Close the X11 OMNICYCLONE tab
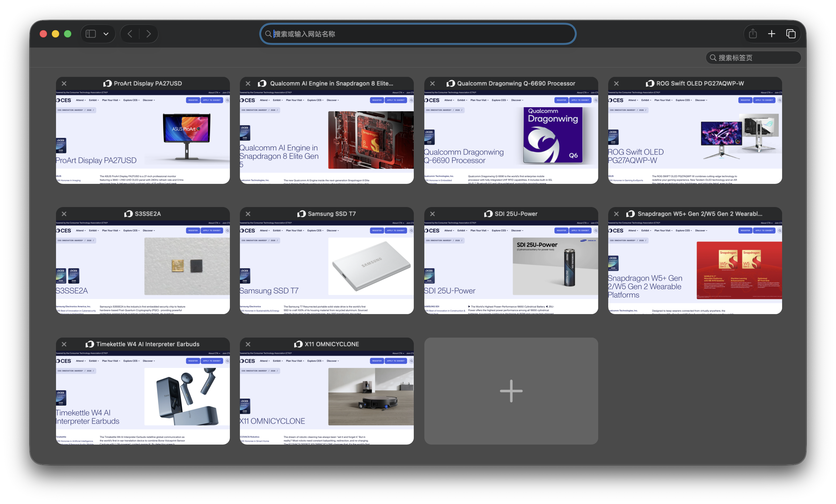 tap(248, 344)
